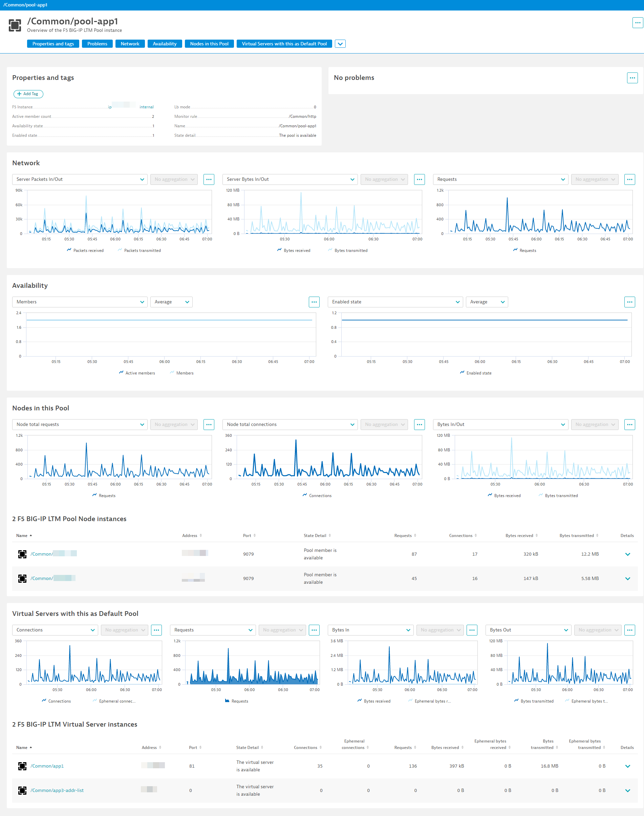644x816 pixels.
Task: Open Average aggregation dropdown for Enabled state
Action: [487, 302]
